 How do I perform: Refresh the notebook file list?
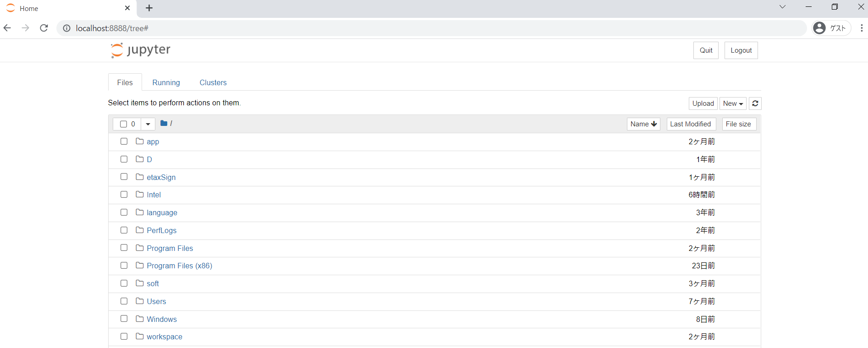pyautogui.click(x=755, y=103)
